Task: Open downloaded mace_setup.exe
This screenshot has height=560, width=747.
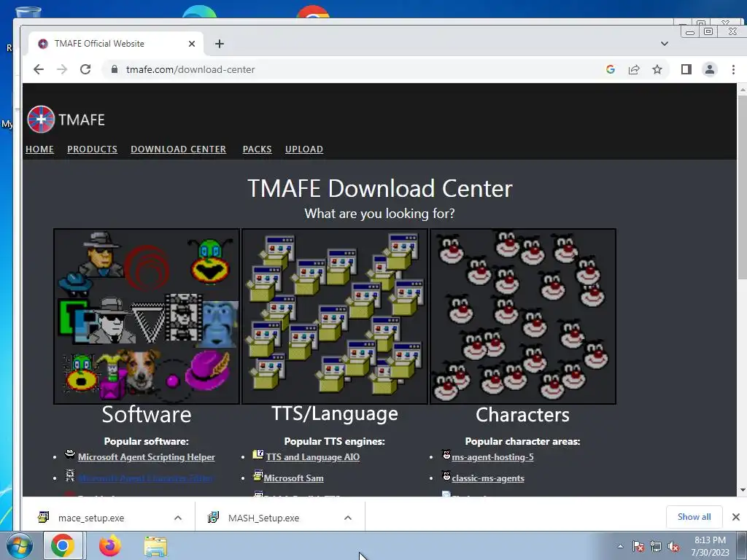Action: 91,518
